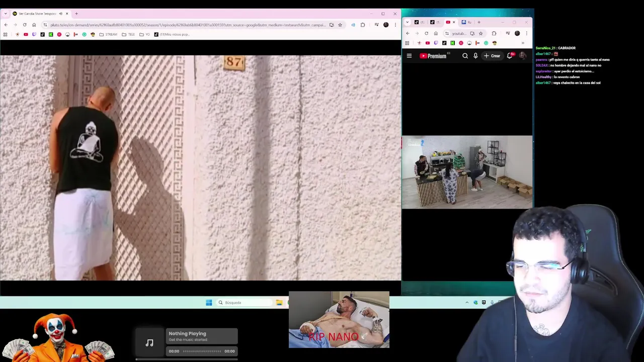
Task: Open File Explorer from taskbar
Action: pyautogui.click(x=279, y=303)
